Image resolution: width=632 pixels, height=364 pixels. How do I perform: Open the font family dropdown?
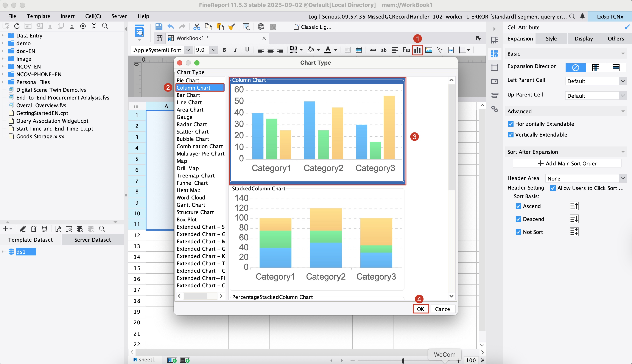pyautogui.click(x=188, y=50)
